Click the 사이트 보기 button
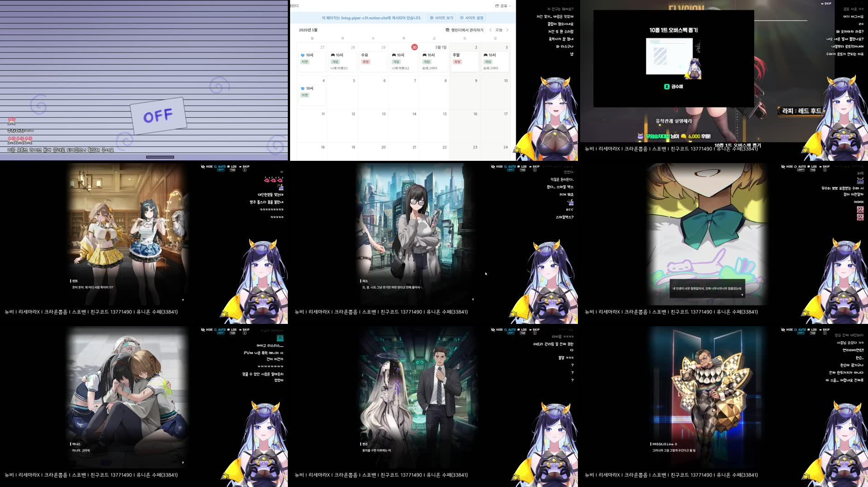 coord(441,18)
